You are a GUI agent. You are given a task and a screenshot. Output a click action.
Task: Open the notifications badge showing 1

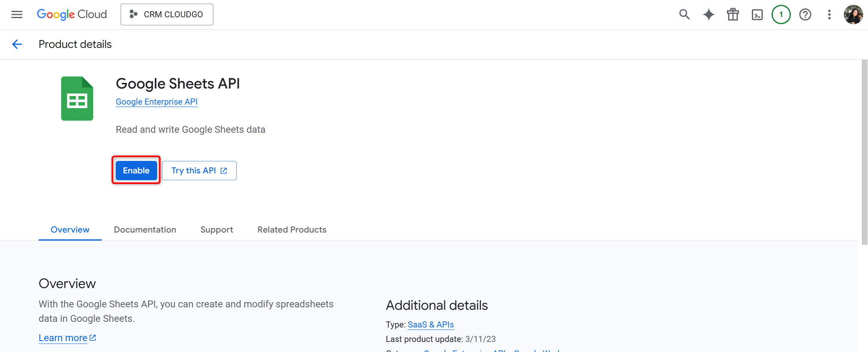coord(781,15)
